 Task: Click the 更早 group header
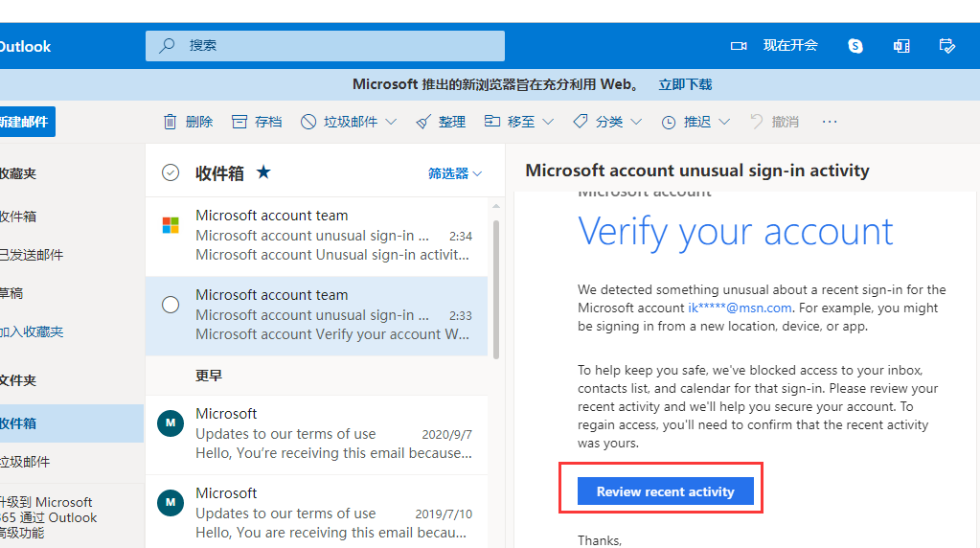point(209,376)
